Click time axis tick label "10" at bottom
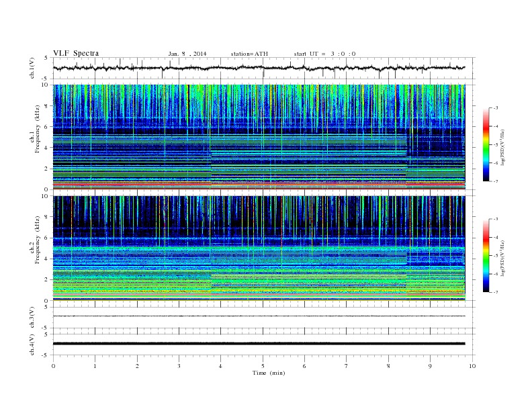The height and width of the screenshot is (411, 532). [x=472, y=366]
